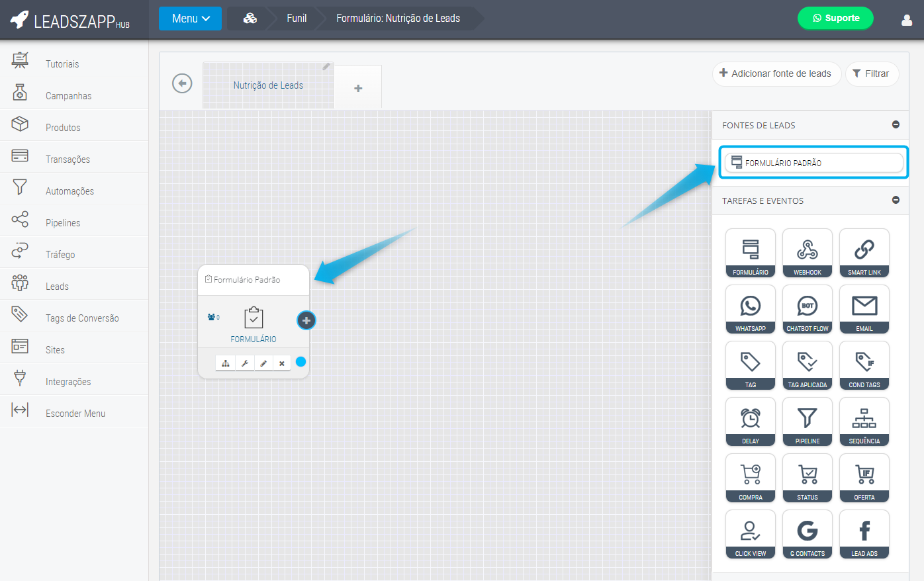Open Automações in the sidebar

coord(69,191)
